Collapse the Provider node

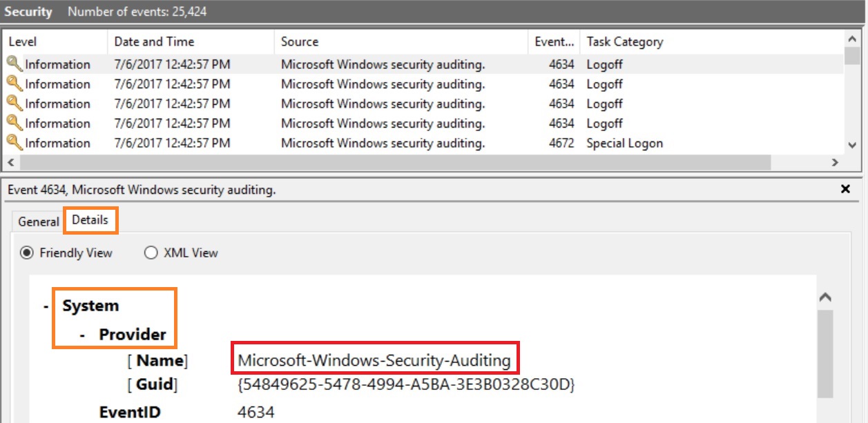82,335
